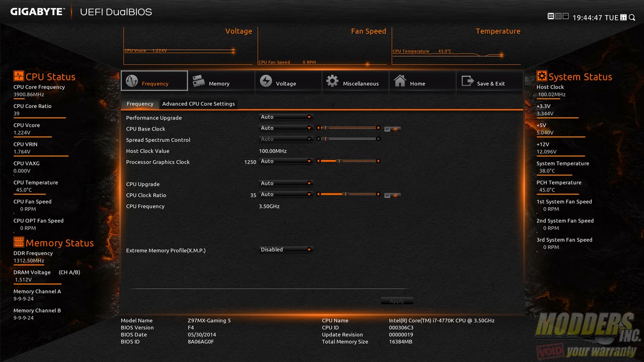The width and height of the screenshot is (644, 362).
Task: Switch to HD display mode icon
Action: point(551,16)
